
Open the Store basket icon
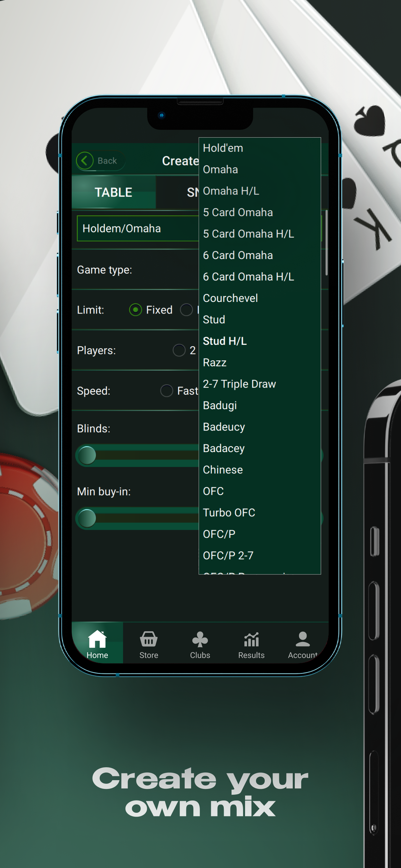point(149,639)
